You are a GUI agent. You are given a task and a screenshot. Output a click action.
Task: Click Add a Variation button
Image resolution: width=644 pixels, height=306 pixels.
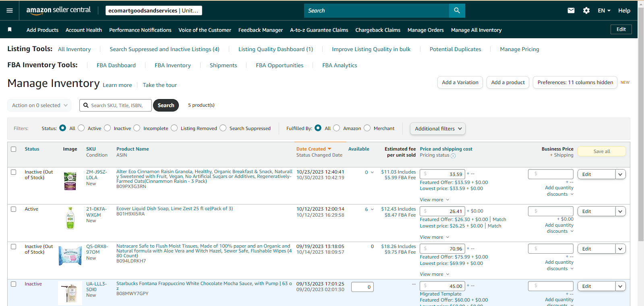pos(460,82)
